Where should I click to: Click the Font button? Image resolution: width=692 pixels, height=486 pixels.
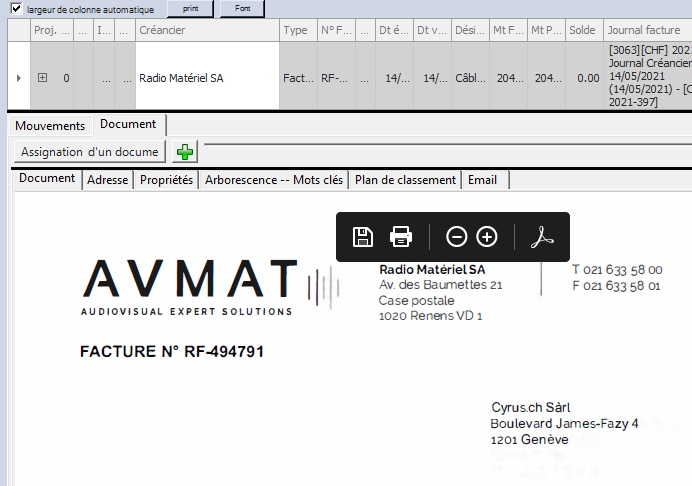(242, 8)
